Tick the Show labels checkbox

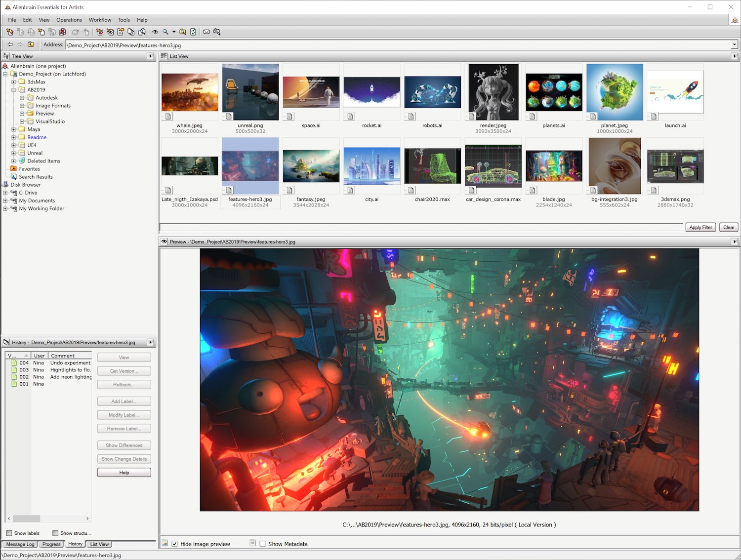[9, 533]
